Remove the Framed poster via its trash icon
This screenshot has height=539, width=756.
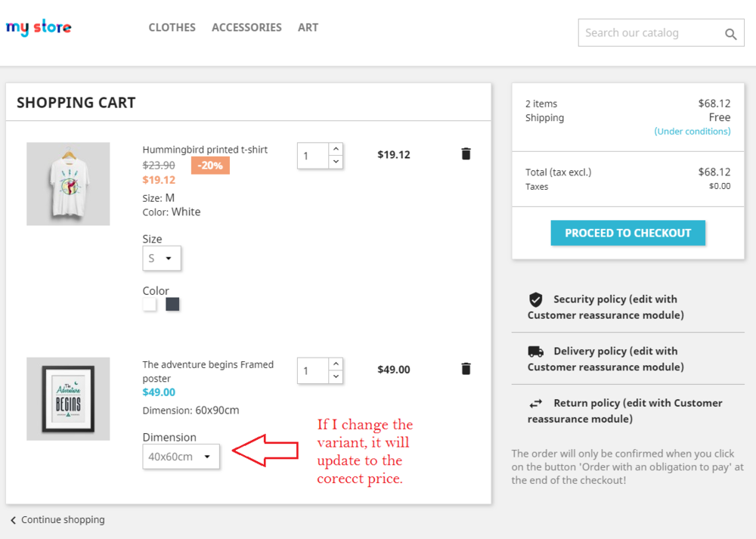coord(466,368)
